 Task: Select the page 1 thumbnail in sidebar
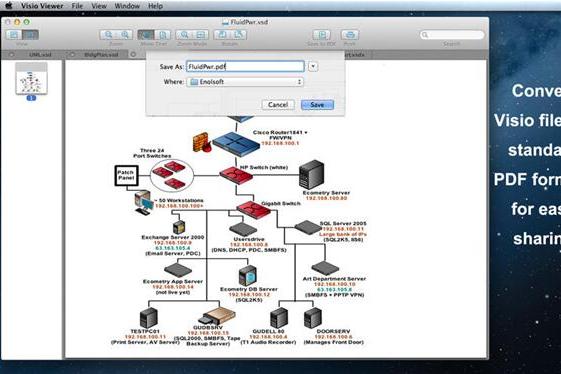coord(31,79)
